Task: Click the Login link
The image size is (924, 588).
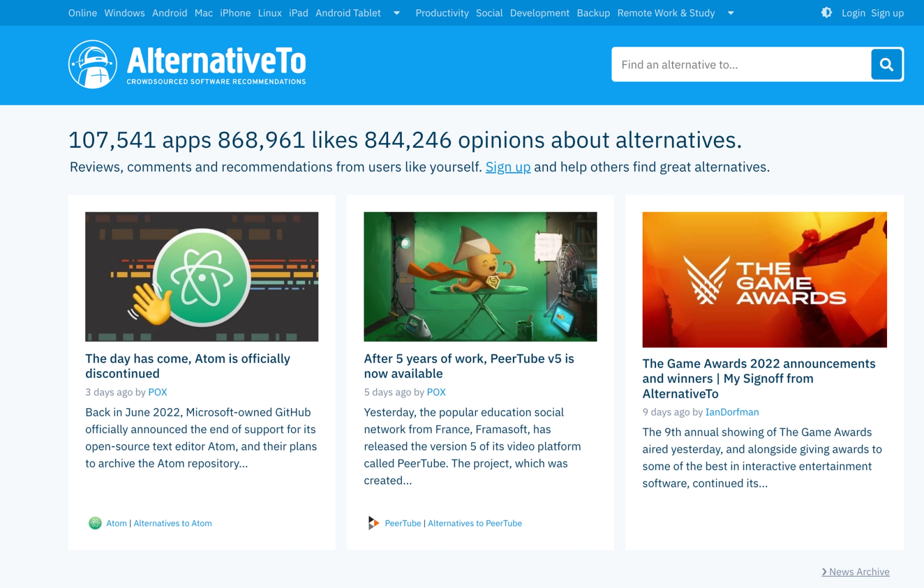Action: [854, 13]
